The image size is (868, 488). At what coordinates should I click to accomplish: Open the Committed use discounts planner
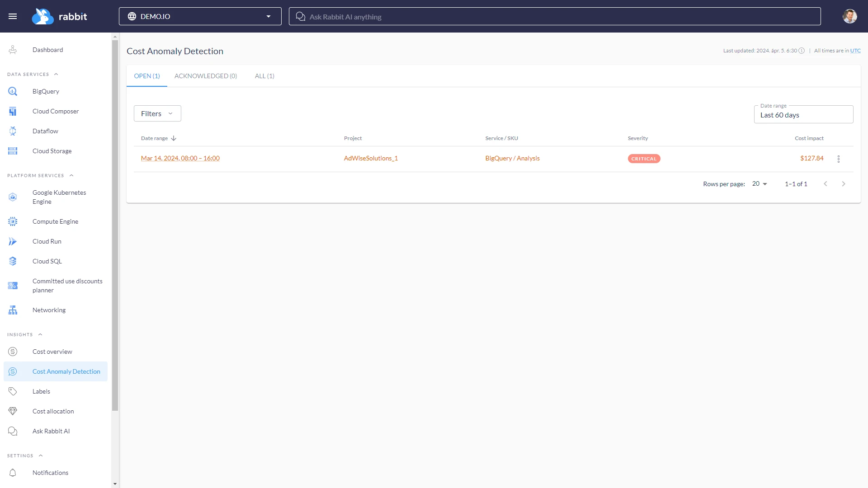click(67, 286)
